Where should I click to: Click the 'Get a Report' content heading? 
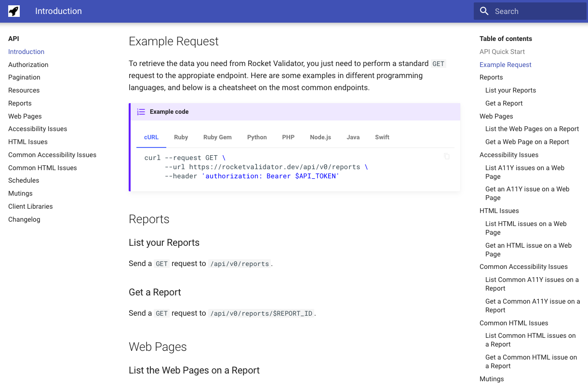155,292
